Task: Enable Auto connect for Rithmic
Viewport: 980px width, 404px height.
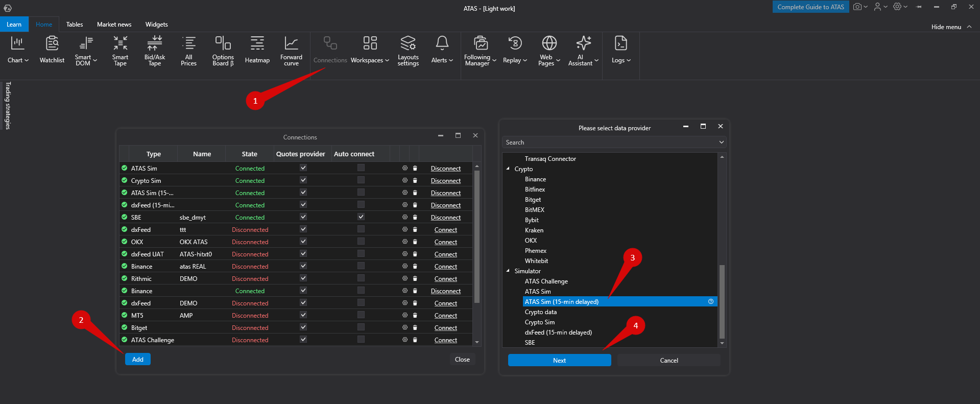Action: [361, 278]
